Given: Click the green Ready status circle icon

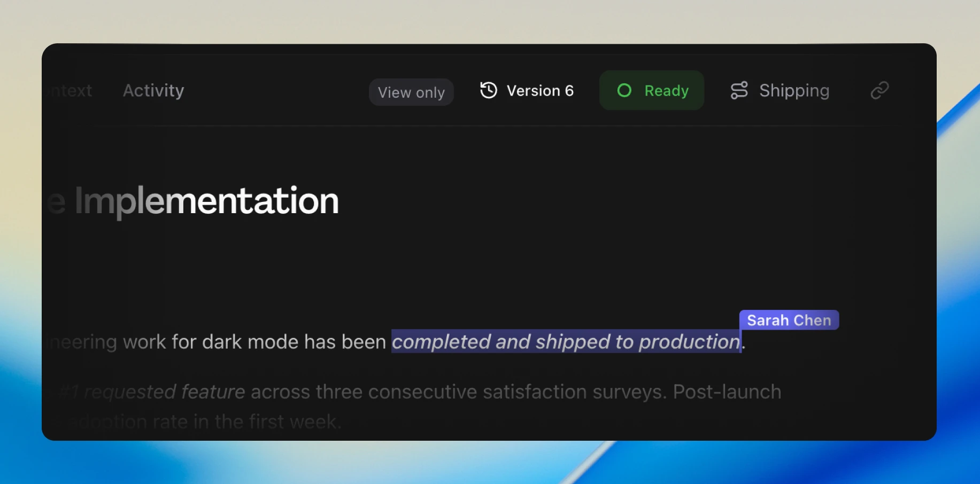Looking at the screenshot, I should pyautogui.click(x=624, y=90).
